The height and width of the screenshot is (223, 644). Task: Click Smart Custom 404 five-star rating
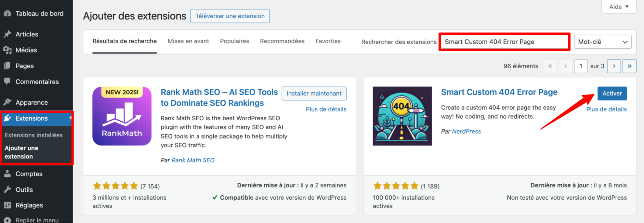click(x=396, y=186)
